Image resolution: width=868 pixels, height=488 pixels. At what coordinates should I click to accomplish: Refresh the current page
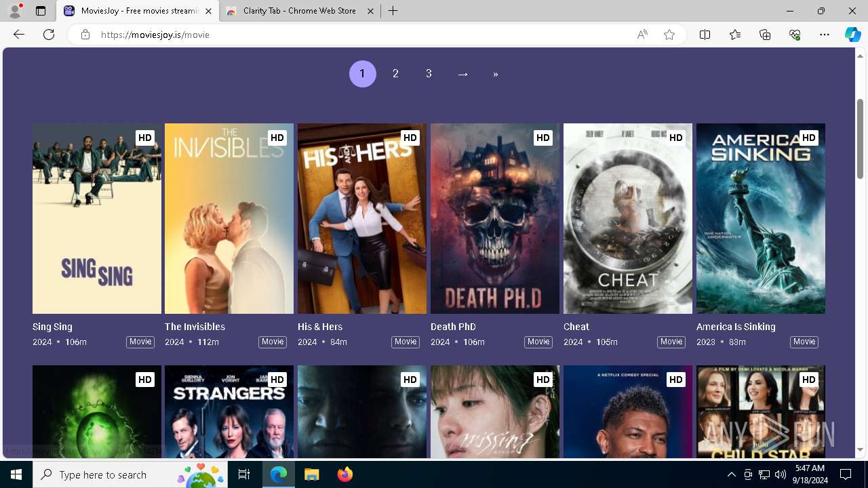point(49,35)
